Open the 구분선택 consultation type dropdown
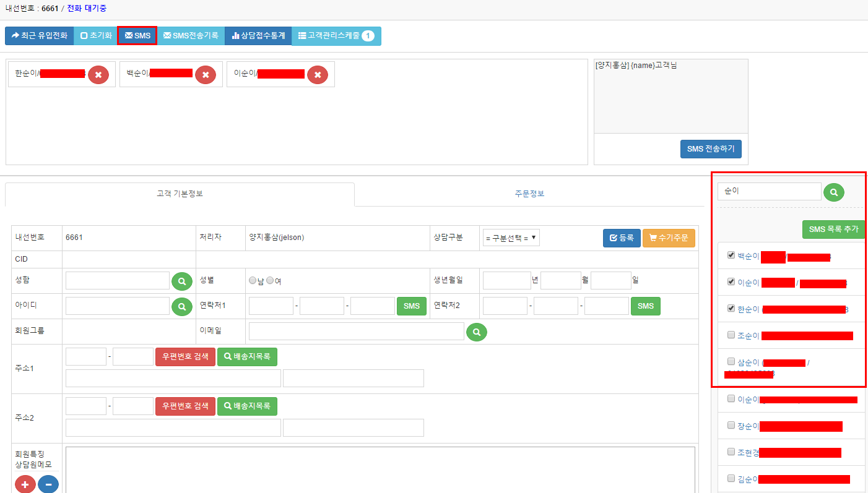The height and width of the screenshot is (493, 868). tap(511, 238)
